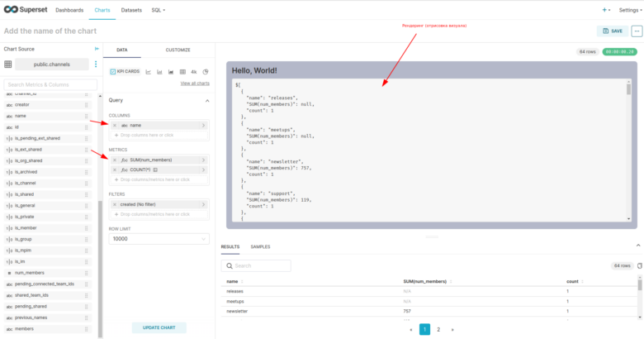The width and height of the screenshot is (644, 339).
Task: Grab the drag handle of creator column
Action: click(x=86, y=105)
